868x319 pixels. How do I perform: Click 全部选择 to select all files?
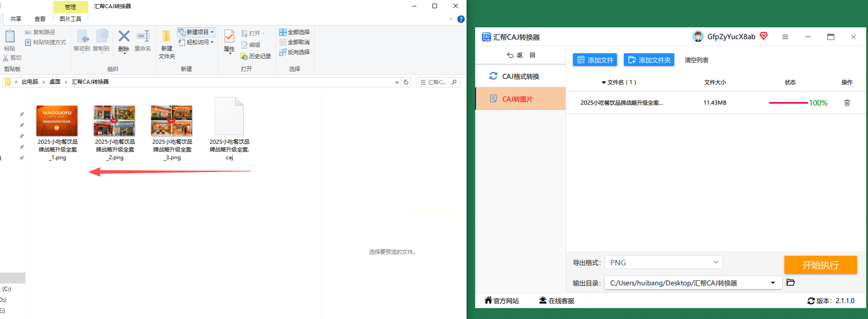click(x=294, y=32)
